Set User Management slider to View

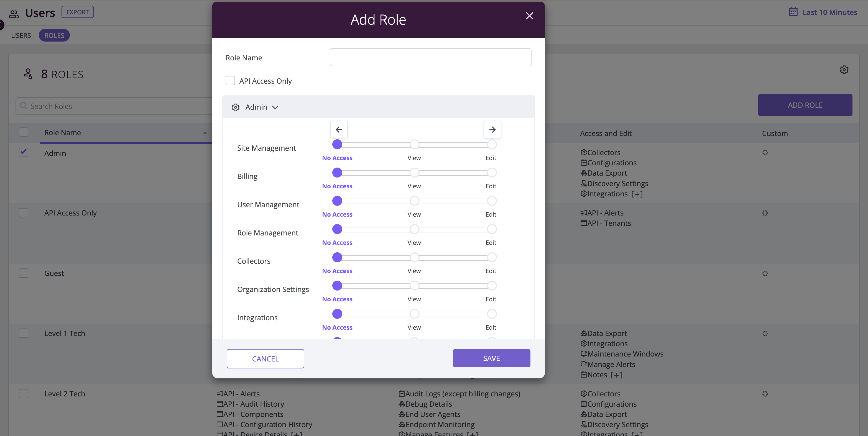pyautogui.click(x=414, y=201)
